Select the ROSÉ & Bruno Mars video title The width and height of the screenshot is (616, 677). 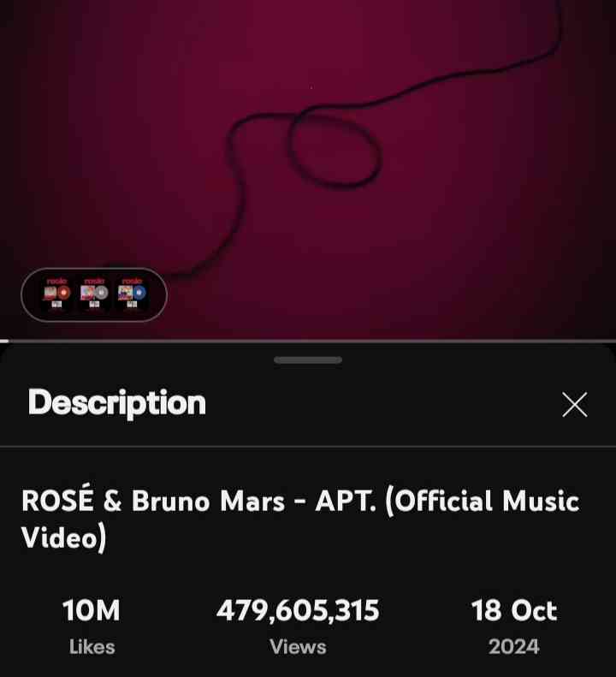tap(300, 520)
